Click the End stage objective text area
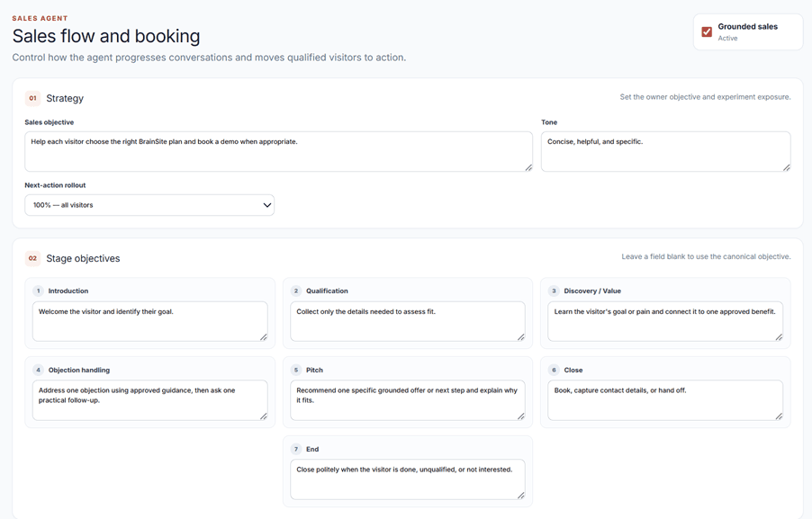The width and height of the screenshot is (812, 519). [408, 479]
